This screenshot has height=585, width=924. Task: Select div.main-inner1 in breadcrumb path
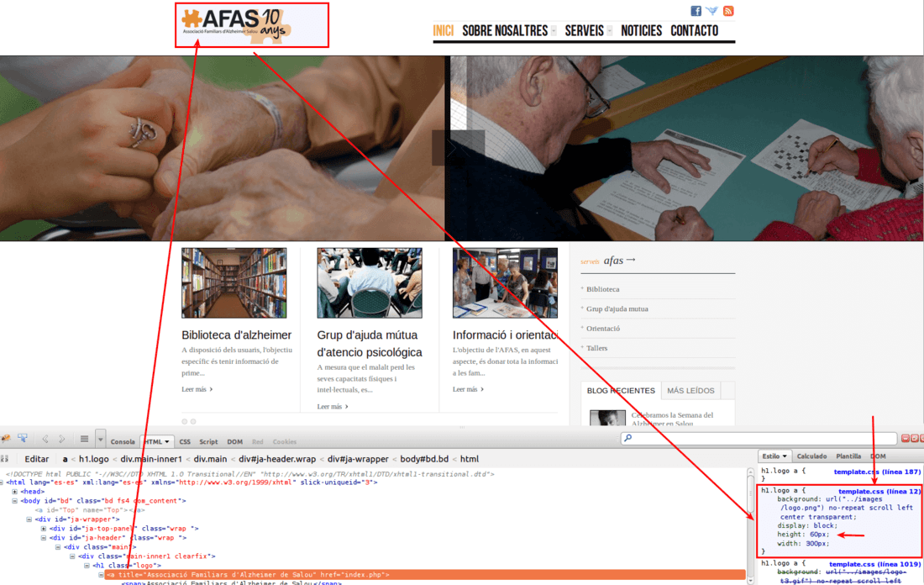(x=151, y=459)
